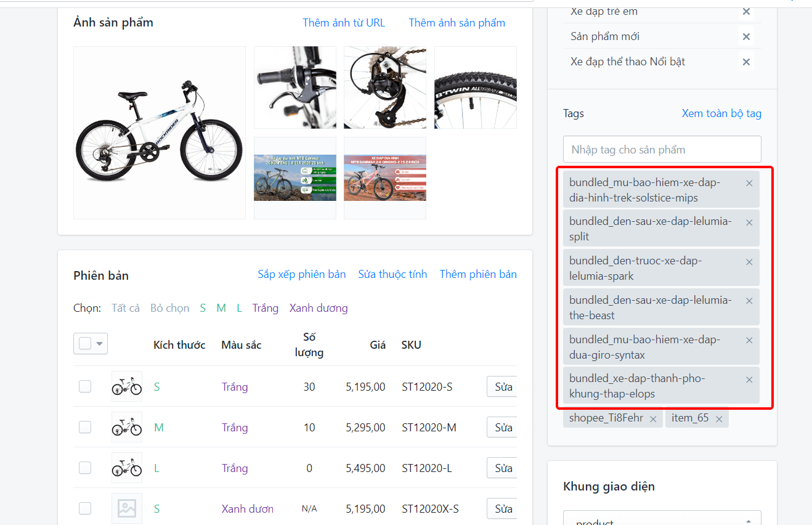This screenshot has height=525, width=812.
Task: Remove the Sản phẩm mới collection
Action: (746, 37)
